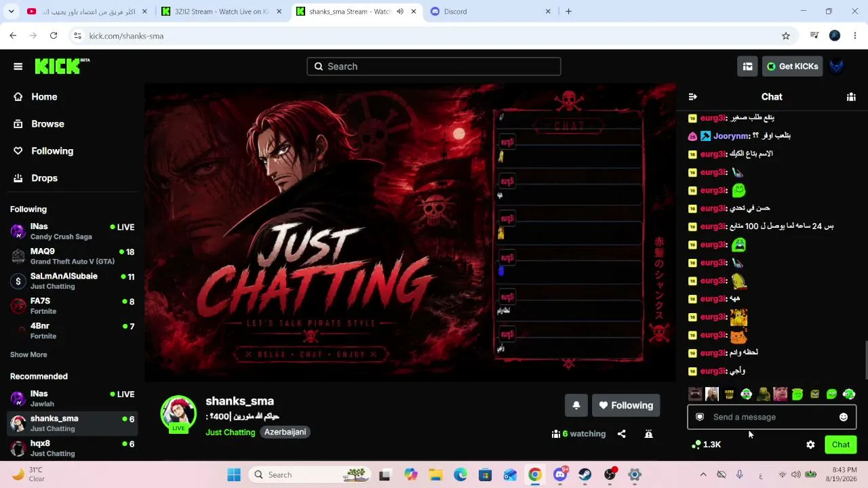Open the chat users list icon
This screenshot has height=488, width=868.
tap(851, 97)
